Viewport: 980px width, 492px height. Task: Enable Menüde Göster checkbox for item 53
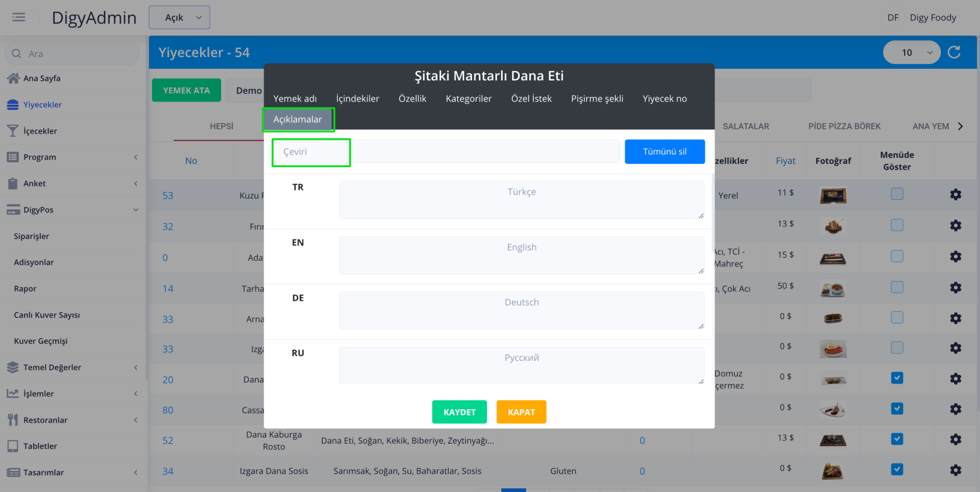(x=897, y=194)
